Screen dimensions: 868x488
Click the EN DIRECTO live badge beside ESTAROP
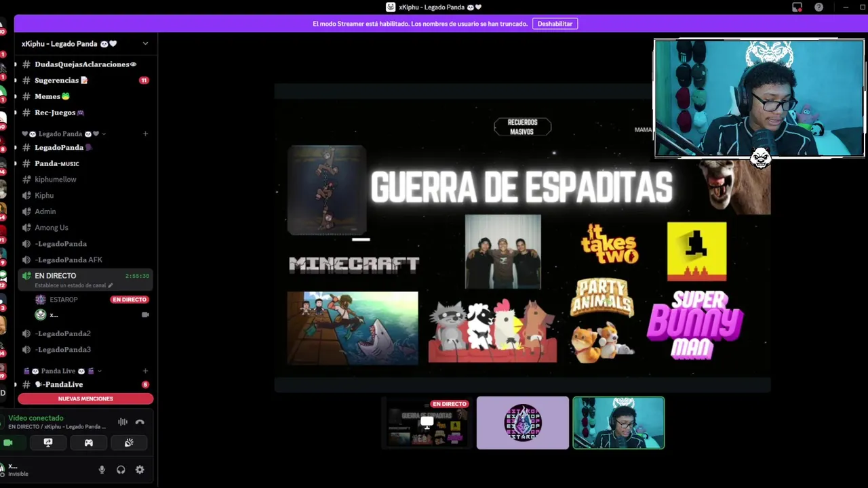tap(130, 300)
